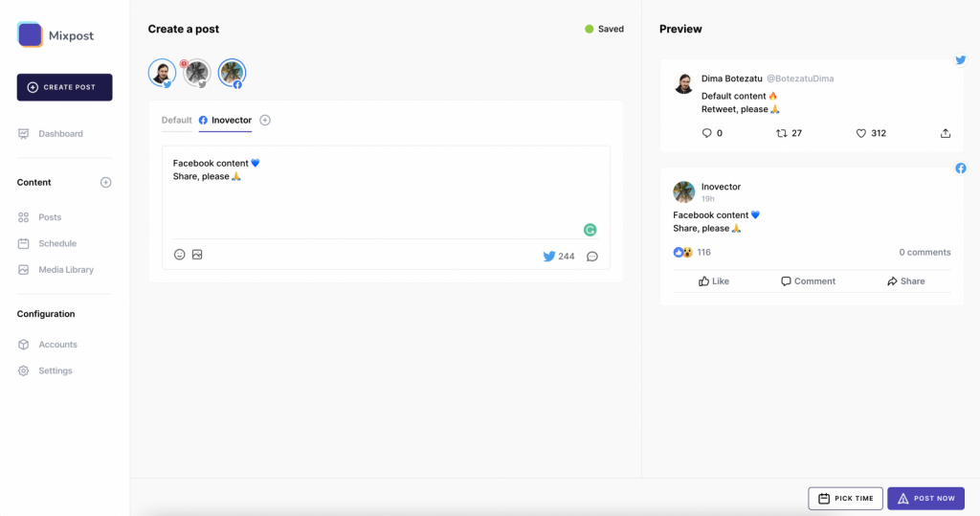Click the Dashboard chart icon
Viewport: 980px width, 516px height.
[24, 134]
